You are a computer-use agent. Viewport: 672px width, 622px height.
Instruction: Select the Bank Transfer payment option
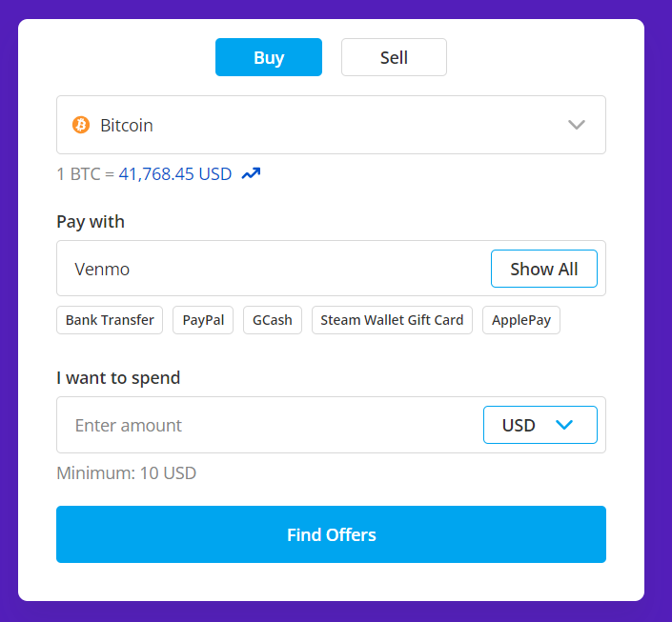point(110,320)
